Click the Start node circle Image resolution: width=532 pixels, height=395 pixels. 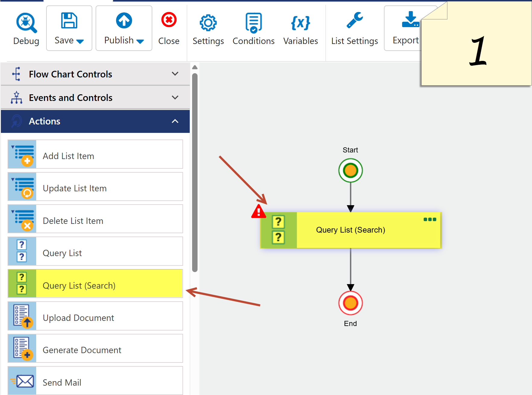tap(350, 171)
